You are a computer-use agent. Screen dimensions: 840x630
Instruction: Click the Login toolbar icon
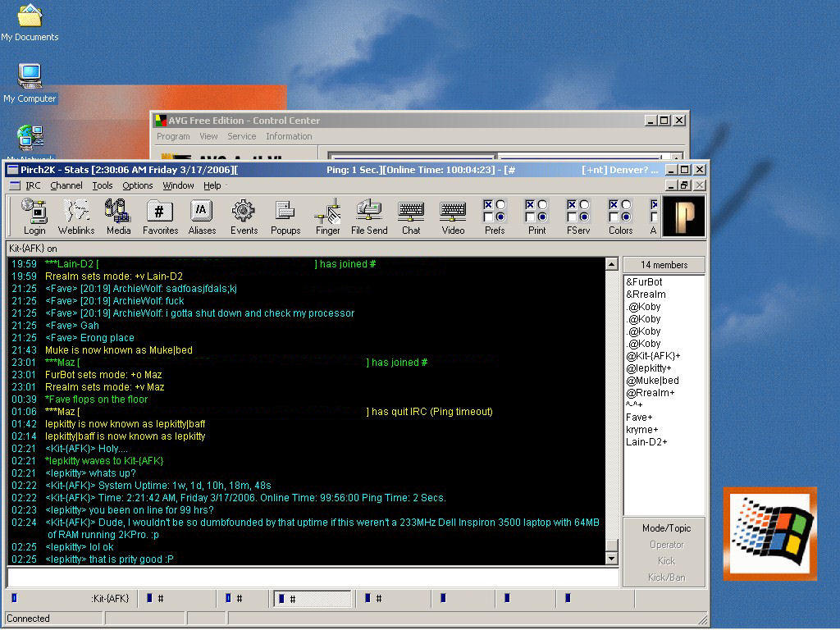tap(34, 217)
